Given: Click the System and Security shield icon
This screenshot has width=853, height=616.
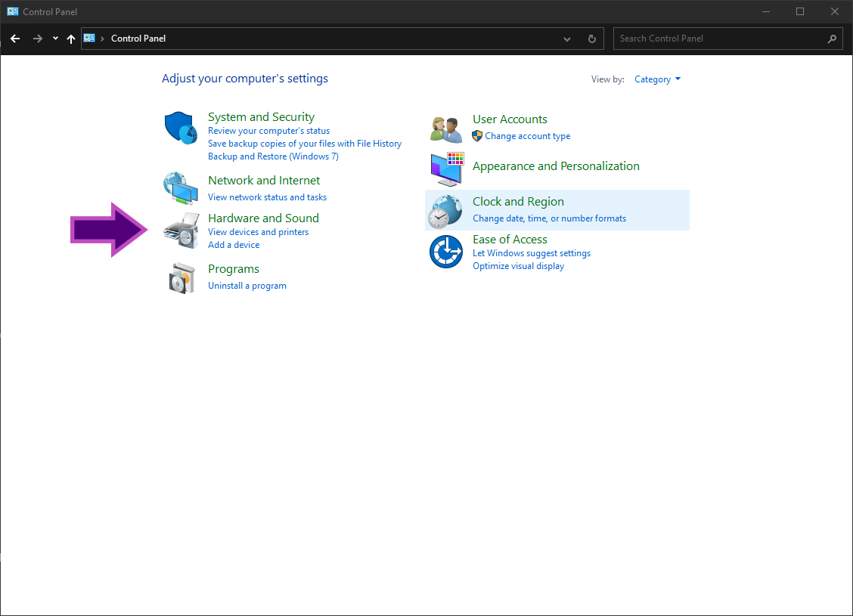Looking at the screenshot, I should 180,128.
